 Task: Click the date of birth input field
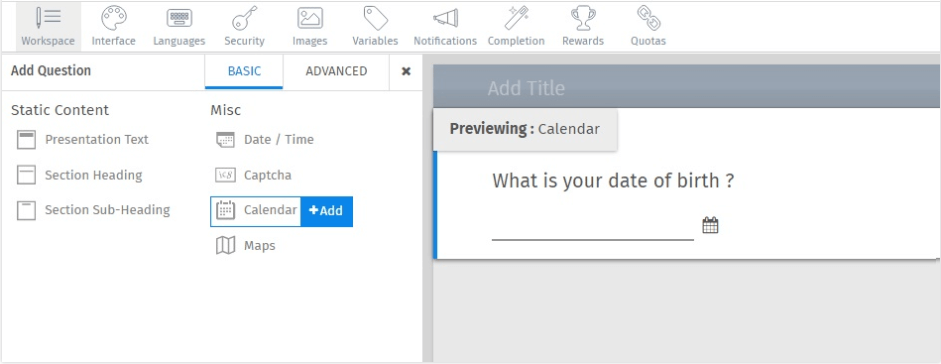(593, 227)
